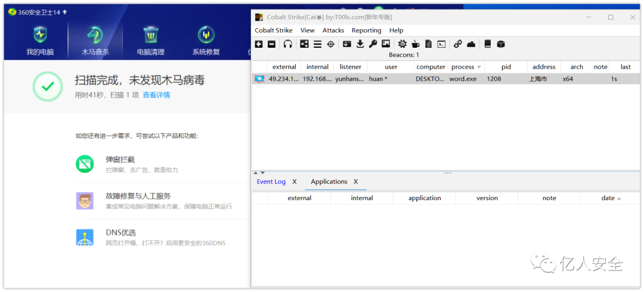
Task: Open the 故障修复与人工服务 feature title
Action: click(x=138, y=196)
